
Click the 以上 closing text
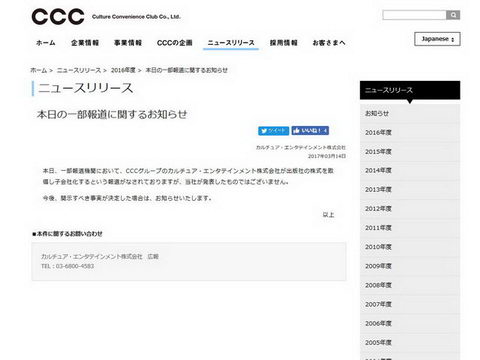click(328, 215)
